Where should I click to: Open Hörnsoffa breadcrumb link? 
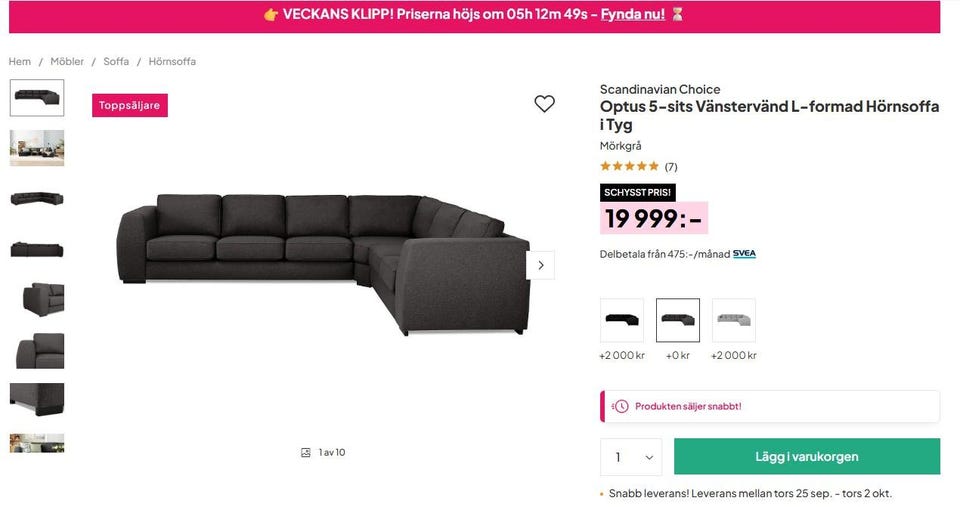click(172, 61)
